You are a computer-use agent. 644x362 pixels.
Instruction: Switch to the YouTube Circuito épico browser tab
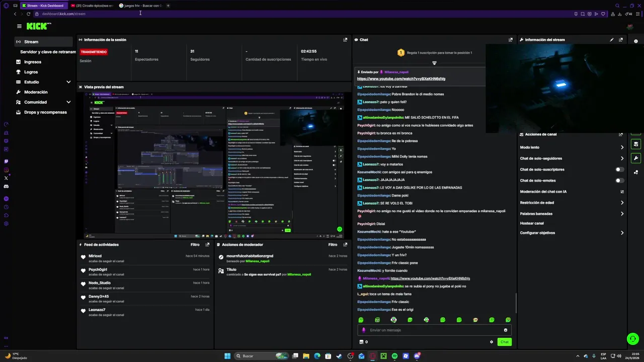point(93,6)
